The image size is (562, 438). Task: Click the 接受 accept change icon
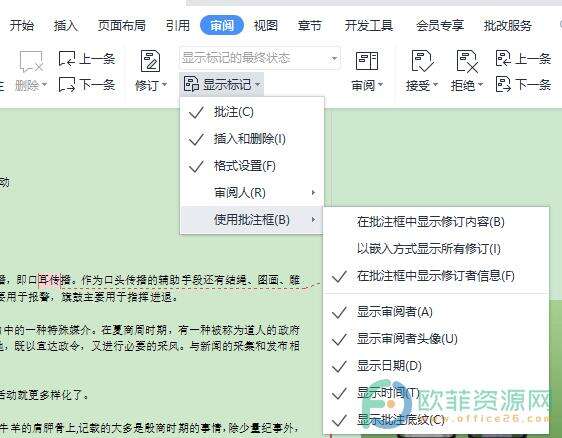422,61
